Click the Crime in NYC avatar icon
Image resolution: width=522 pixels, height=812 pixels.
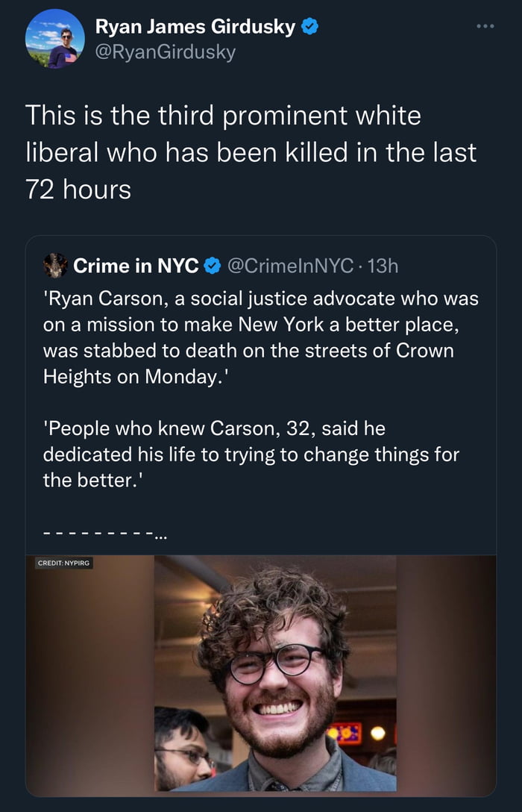pos(54,265)
